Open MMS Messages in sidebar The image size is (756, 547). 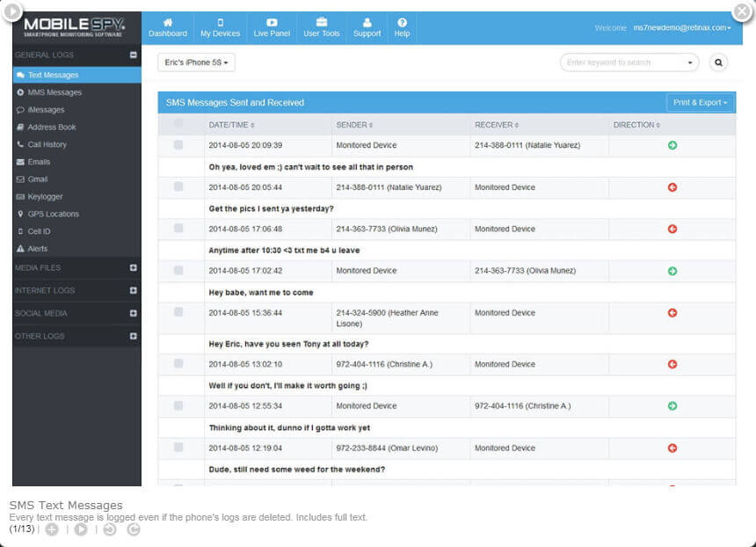point(54,92)
